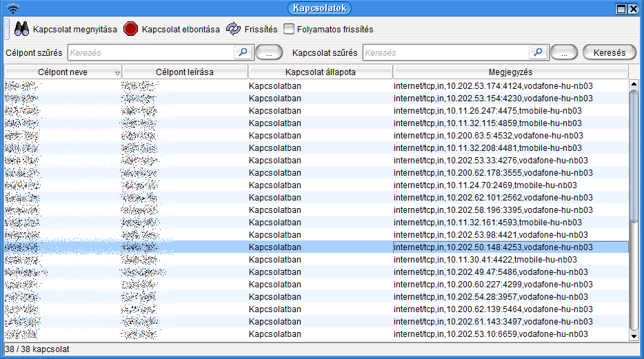Click the Célpont leírása column header
Screen dimensions: 644x359
tap(185, 72)
